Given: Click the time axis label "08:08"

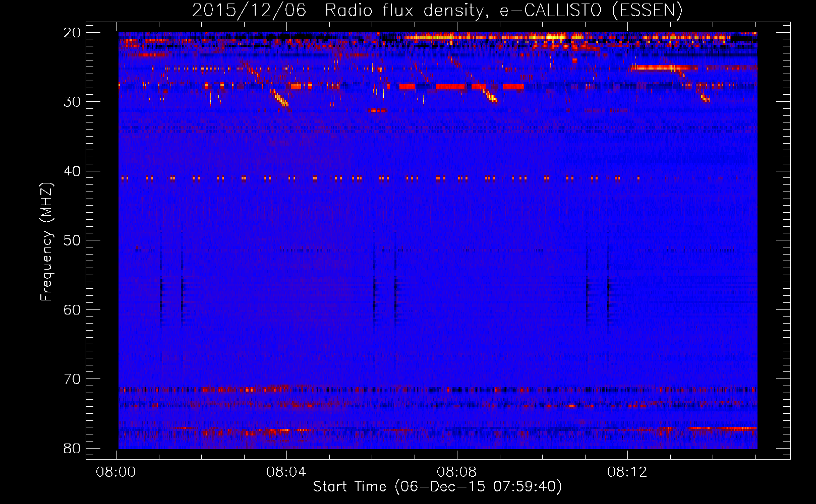Looking at the screenshot, I should coord(457,472).
